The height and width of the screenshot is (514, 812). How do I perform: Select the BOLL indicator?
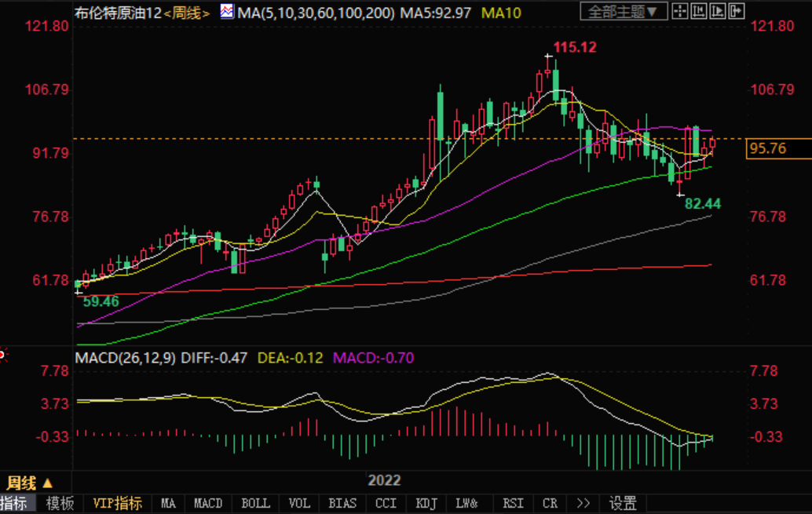(x=255, y=504)
